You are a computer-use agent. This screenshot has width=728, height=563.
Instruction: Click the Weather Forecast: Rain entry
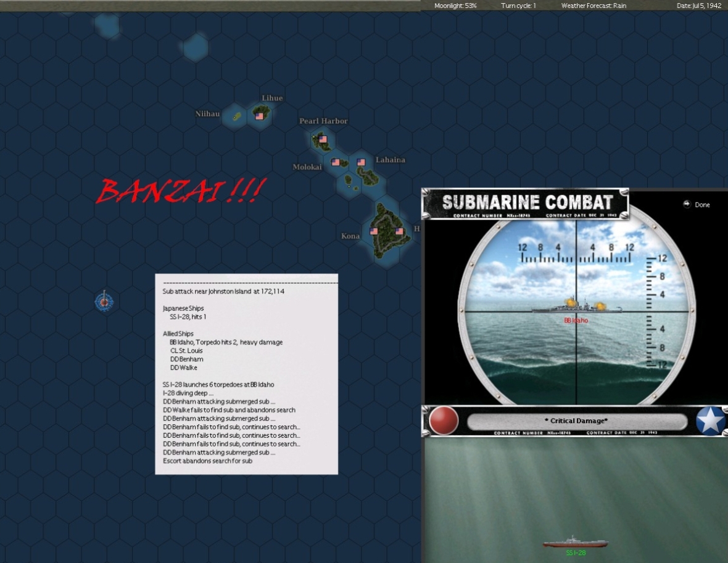tap(594, 6)
